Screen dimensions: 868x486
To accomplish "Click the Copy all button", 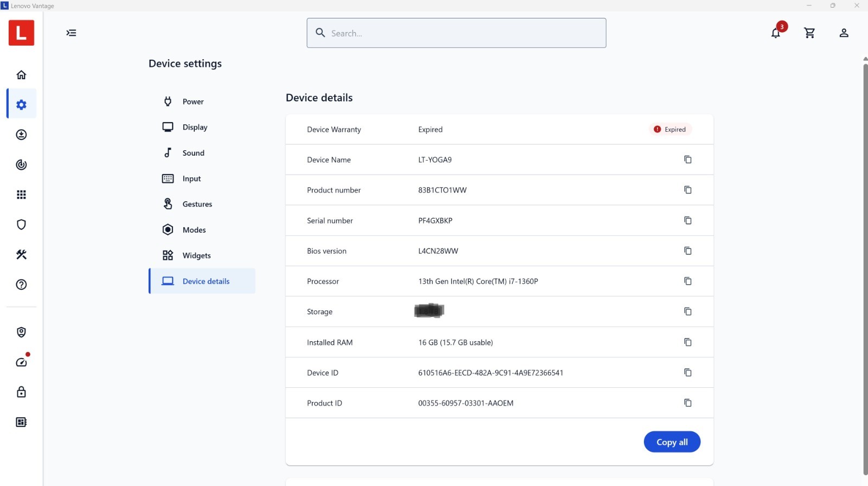I will click(672, 442).
